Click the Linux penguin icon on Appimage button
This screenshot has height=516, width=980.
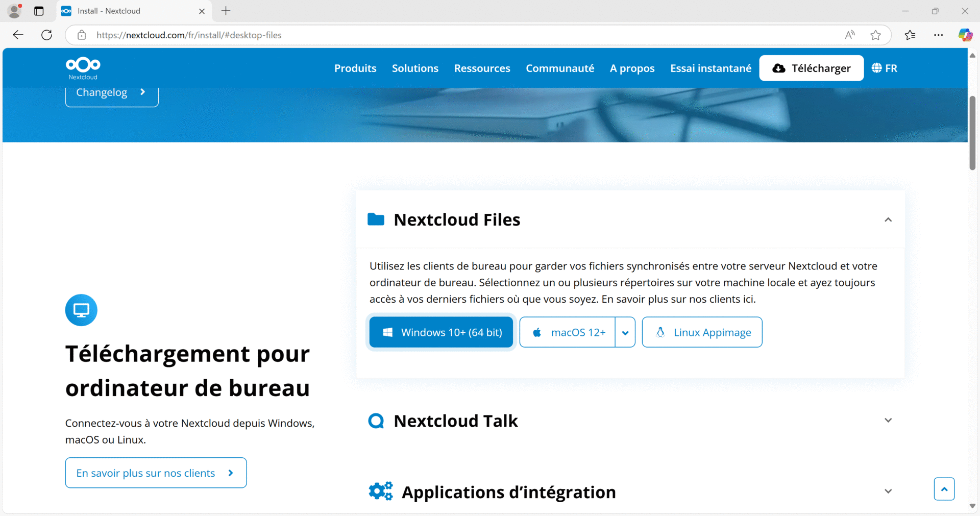(x=660, y=332)
